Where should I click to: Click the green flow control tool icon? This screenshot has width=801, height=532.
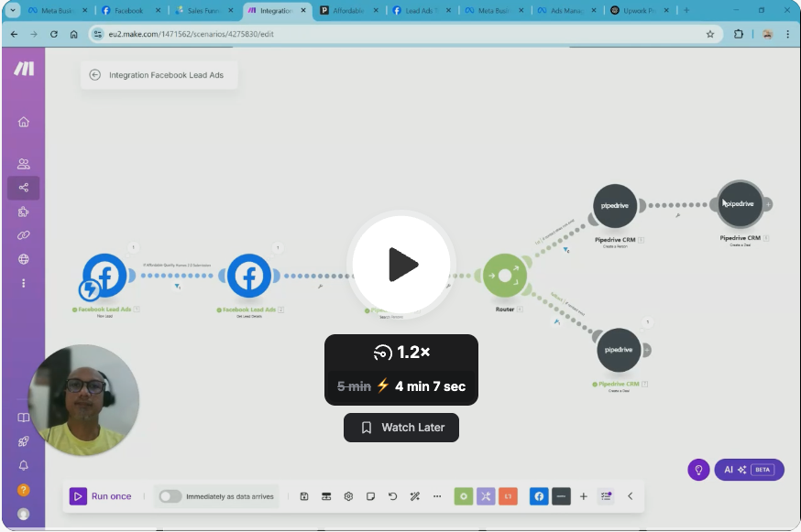464,496
